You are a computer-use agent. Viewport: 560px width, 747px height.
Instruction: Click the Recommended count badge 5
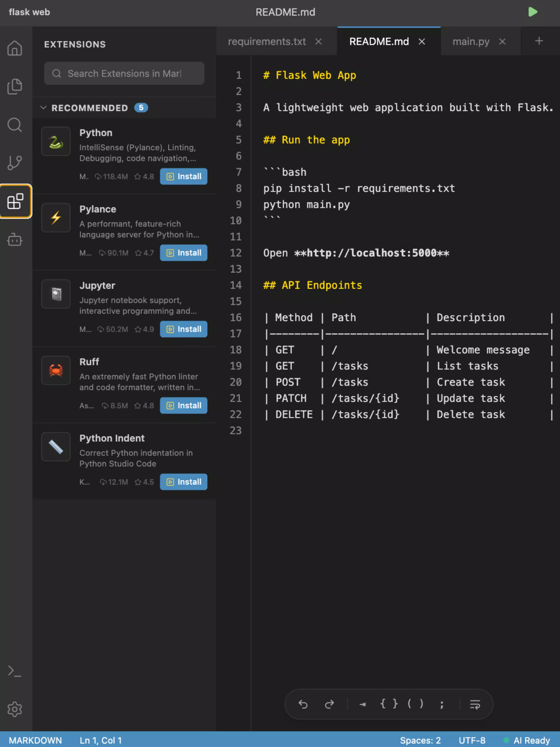[x=141, y=107]
